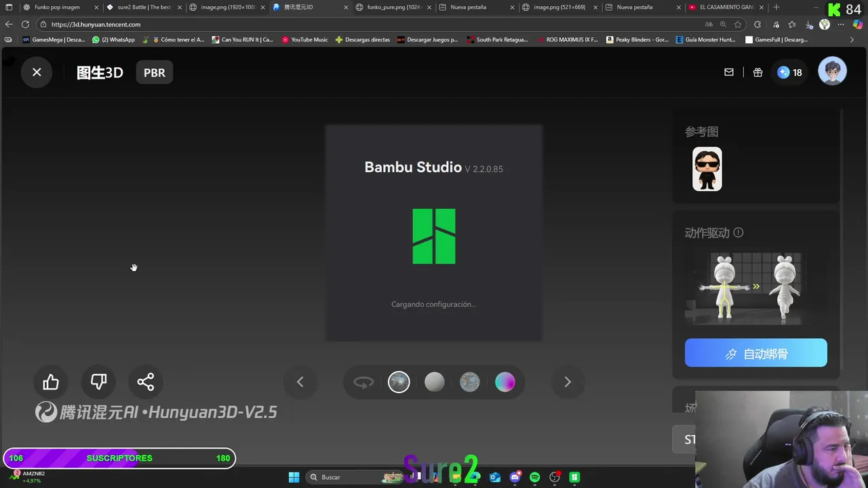Bookmark this page with the star icon
Viewport: 868px width, 488px height.
738,24
